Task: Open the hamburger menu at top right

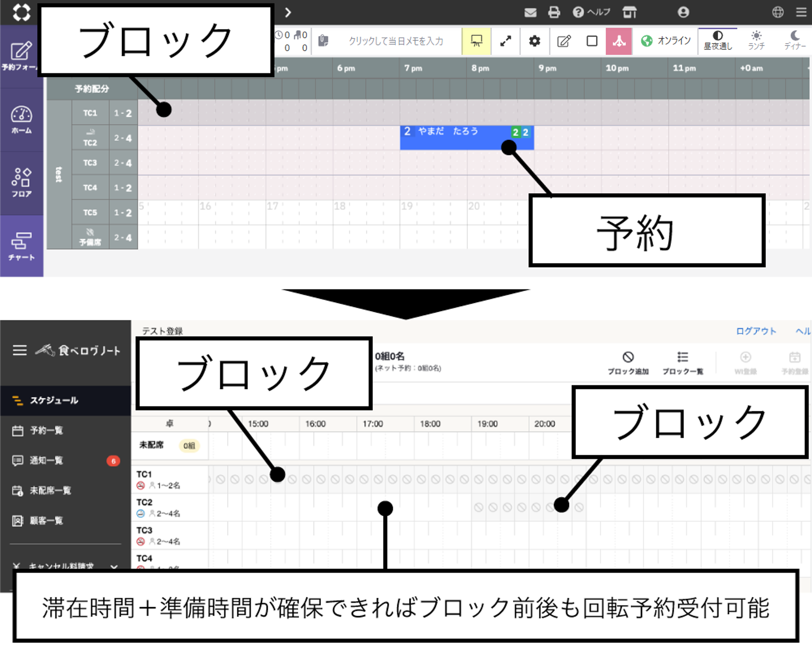Action: (801, 12)
